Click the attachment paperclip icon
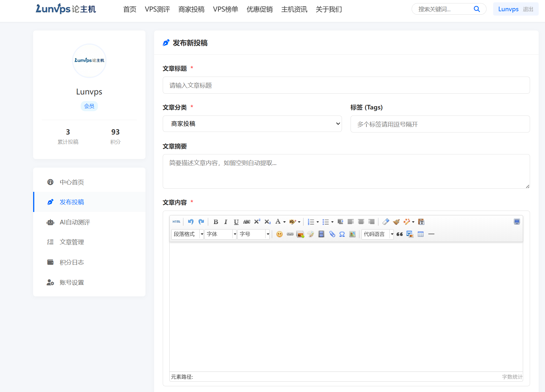 [332, 234]
